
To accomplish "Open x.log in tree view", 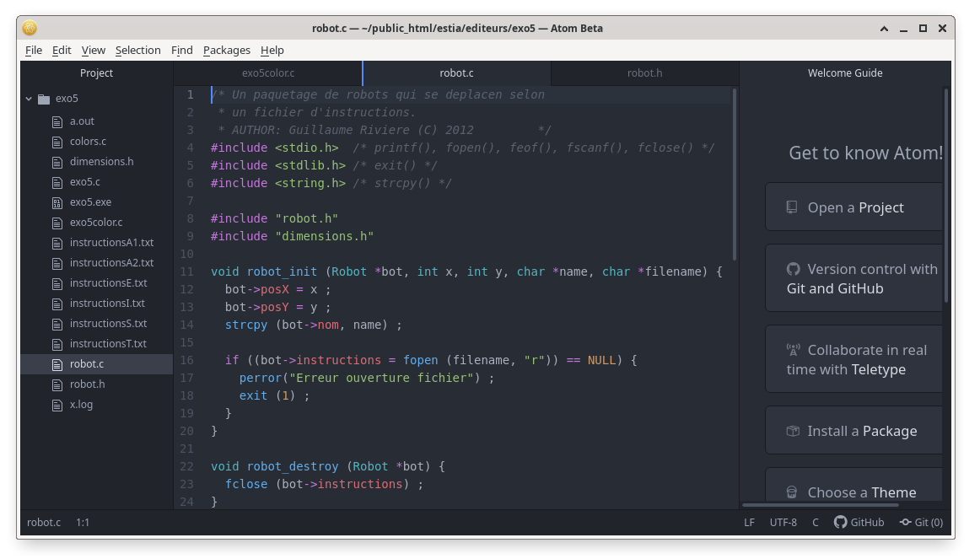I will coord(81,404).
